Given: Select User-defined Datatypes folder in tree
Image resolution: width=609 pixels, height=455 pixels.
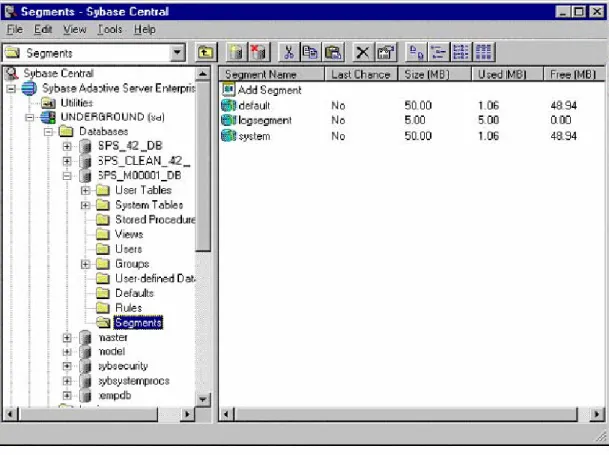Looking at the screenshot, I should tap(155, 279).
